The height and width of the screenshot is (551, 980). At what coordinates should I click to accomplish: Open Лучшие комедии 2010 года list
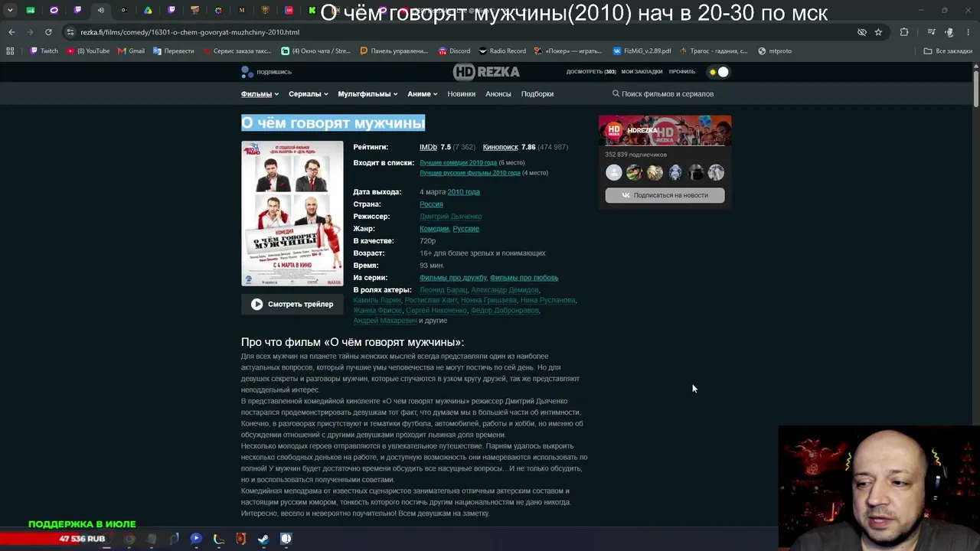[458, 163]
